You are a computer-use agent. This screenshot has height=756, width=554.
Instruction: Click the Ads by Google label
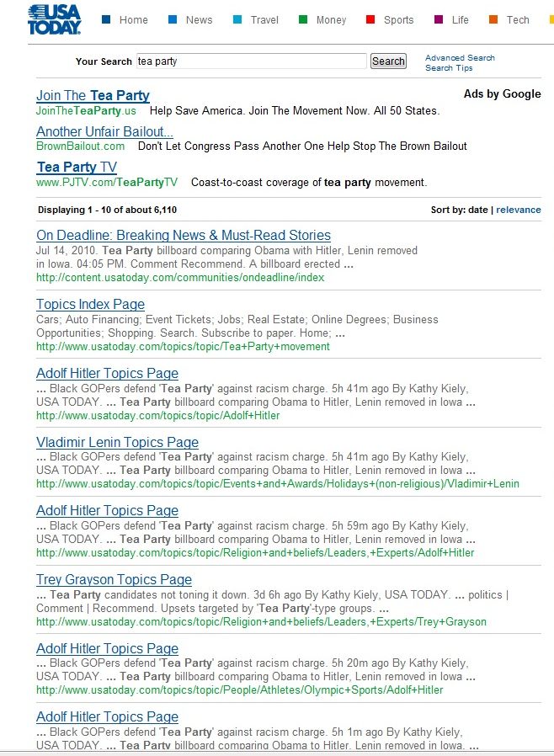coord(503,94)
